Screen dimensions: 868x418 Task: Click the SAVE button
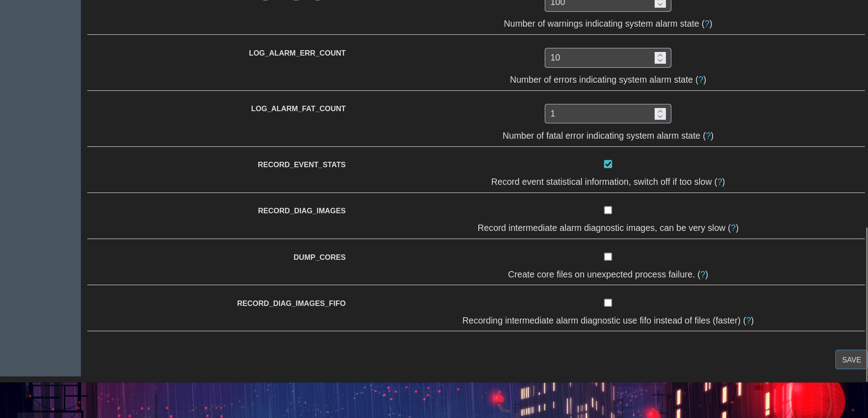coord(851,360)
